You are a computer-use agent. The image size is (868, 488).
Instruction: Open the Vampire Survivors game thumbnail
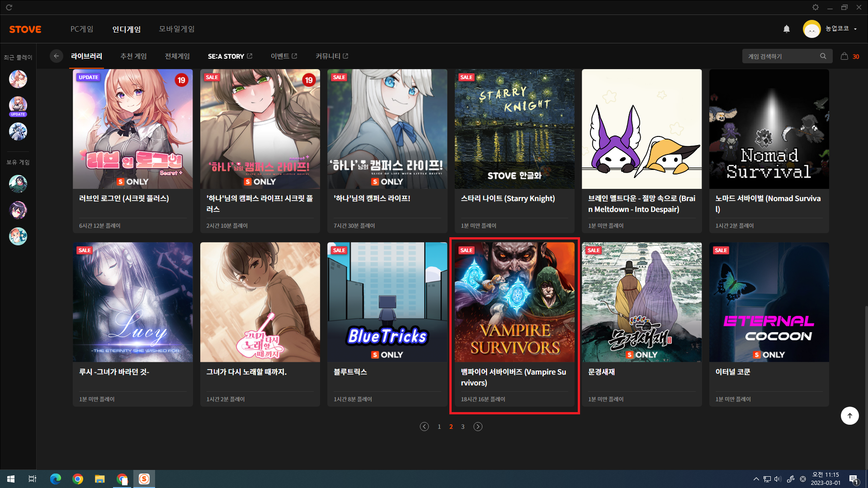[514, 302]
